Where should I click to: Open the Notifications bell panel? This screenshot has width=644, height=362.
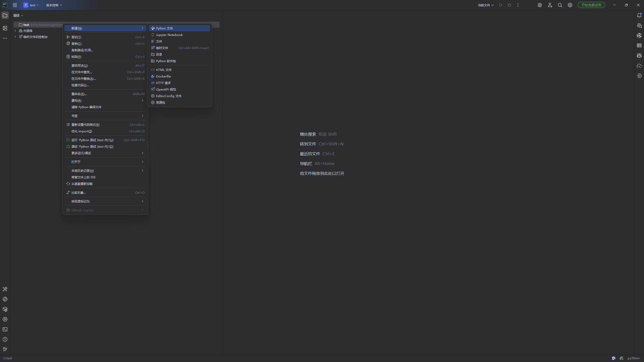click(639, 15)
